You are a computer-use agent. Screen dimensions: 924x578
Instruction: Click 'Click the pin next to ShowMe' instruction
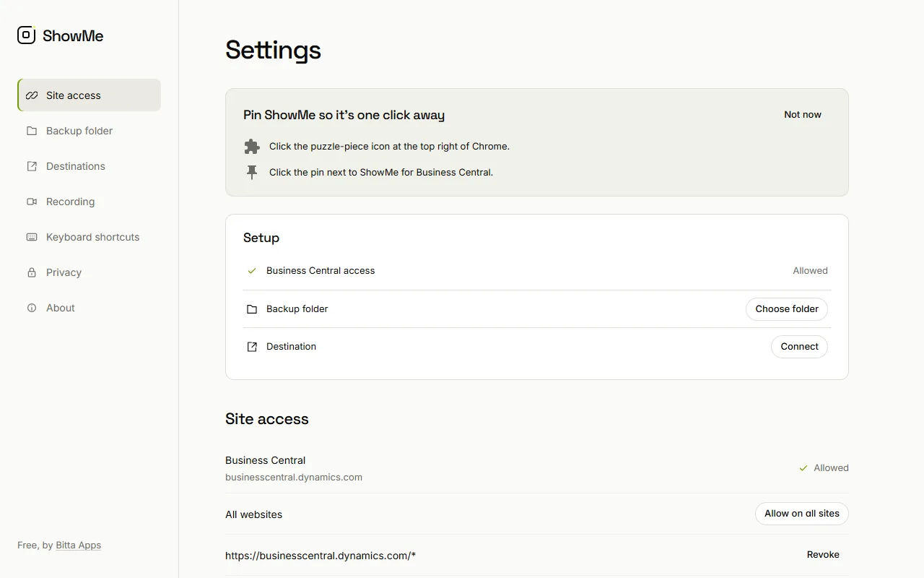(381, 172)
